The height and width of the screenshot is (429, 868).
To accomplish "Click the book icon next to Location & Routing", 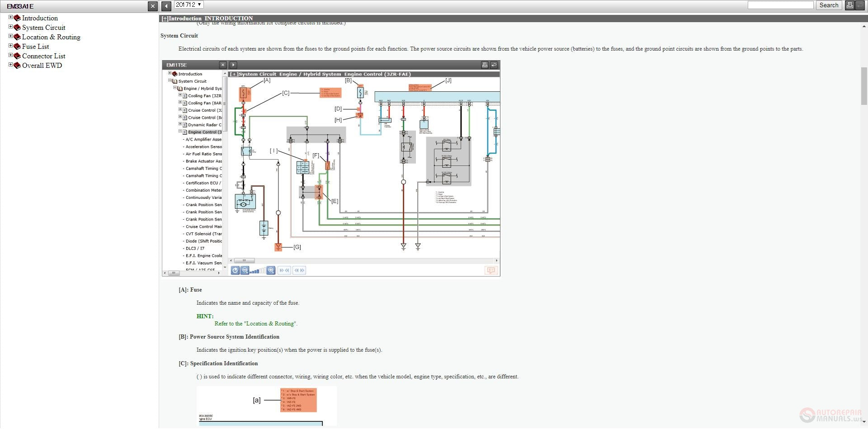I will coord(17,37).
